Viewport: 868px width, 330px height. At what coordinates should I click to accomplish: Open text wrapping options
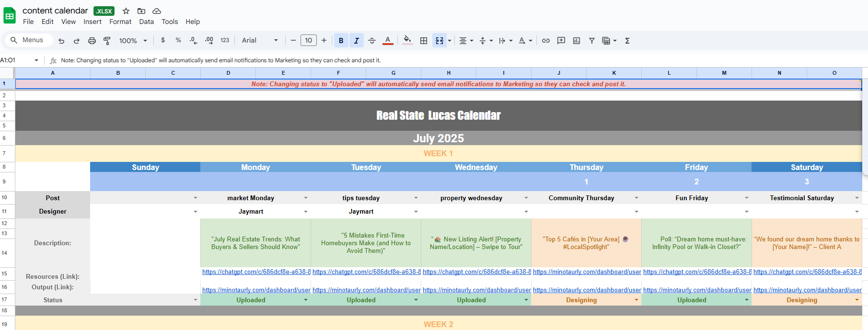(506, 41)
